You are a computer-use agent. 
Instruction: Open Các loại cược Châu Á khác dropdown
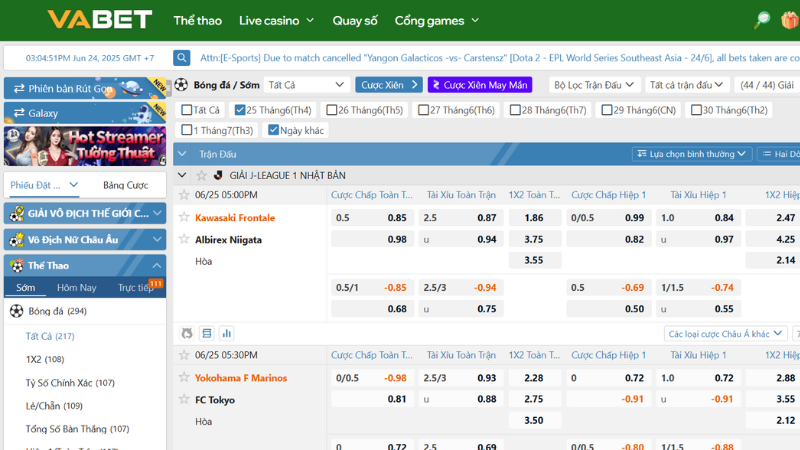[x=725, y=334]
